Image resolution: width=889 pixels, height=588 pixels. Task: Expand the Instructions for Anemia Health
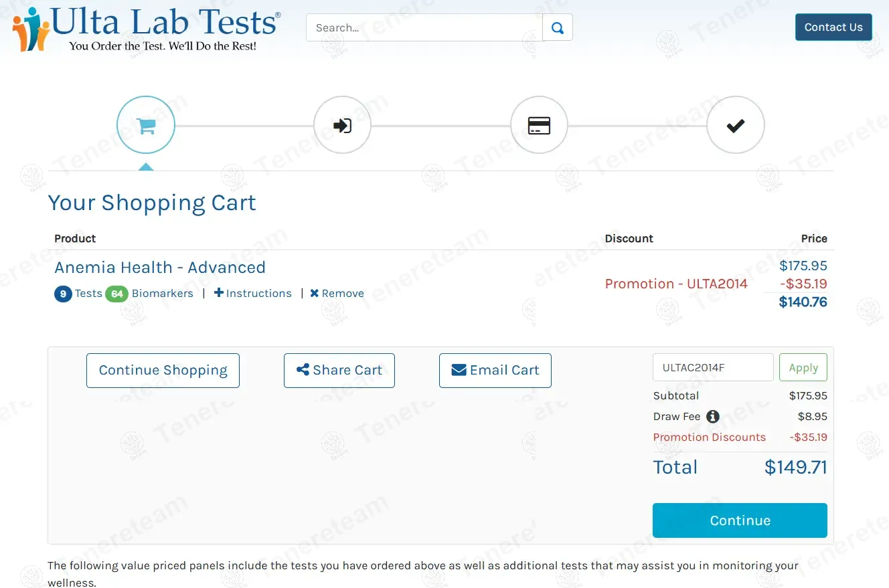coord(252,294)
